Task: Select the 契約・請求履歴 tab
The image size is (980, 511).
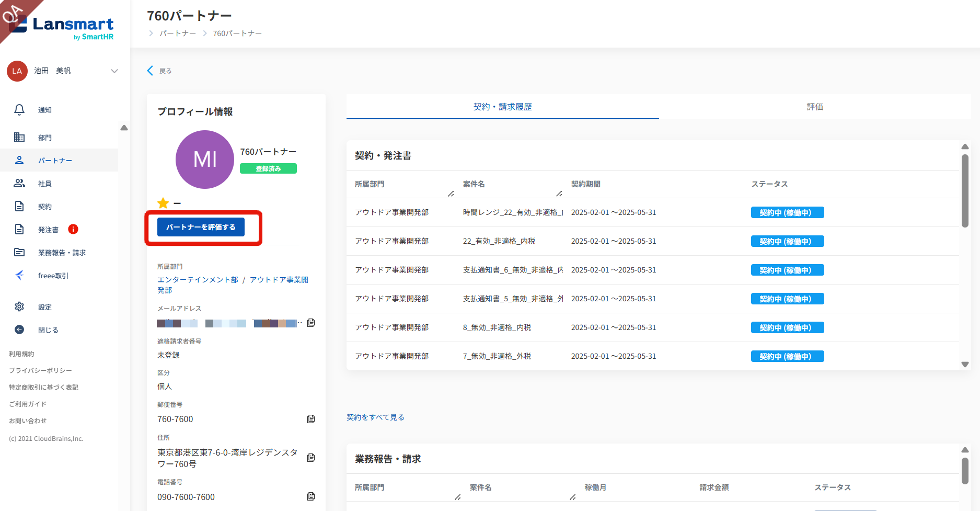Action: (502, 107)
